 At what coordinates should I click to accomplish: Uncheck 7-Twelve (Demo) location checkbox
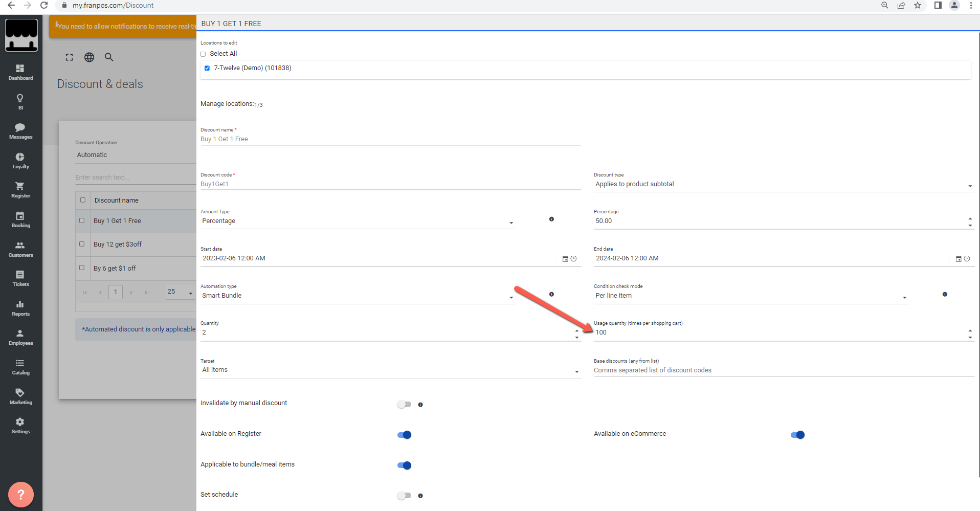point(207,68)
